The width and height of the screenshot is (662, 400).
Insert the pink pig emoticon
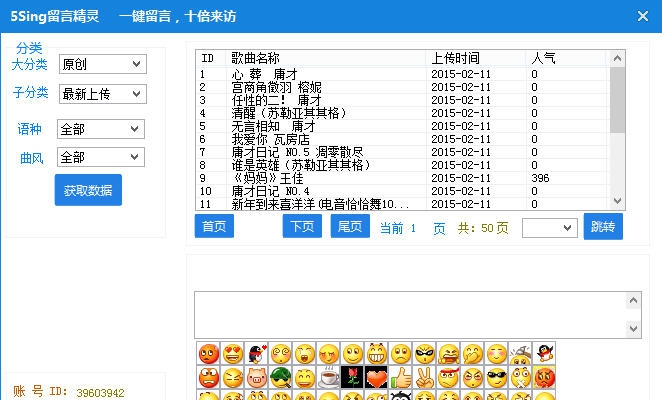(x=257, y=378)
